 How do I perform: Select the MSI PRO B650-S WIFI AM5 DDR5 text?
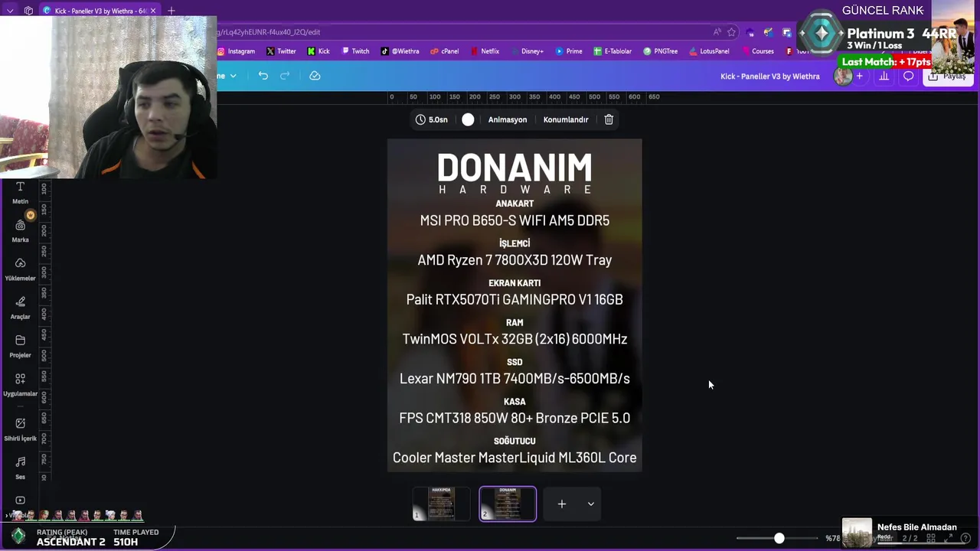(x=514, y=220)
